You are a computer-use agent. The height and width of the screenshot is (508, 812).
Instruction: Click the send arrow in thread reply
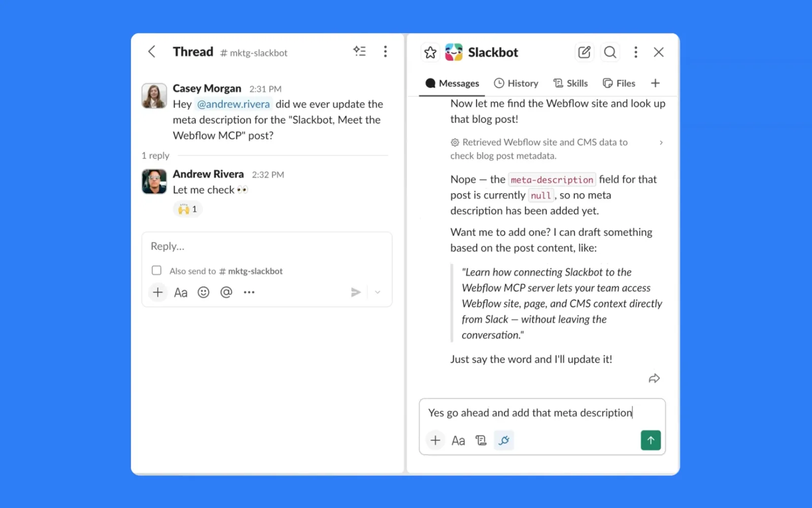[356, 292]
